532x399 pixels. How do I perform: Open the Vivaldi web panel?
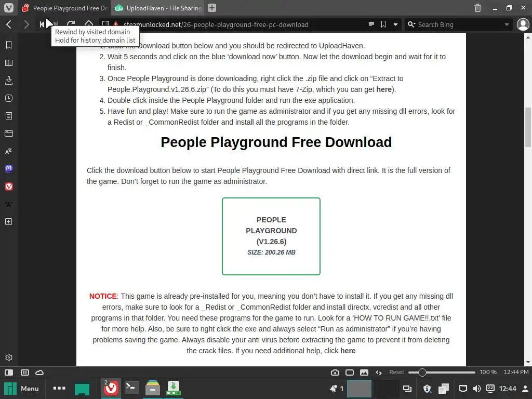pos(9,187)
